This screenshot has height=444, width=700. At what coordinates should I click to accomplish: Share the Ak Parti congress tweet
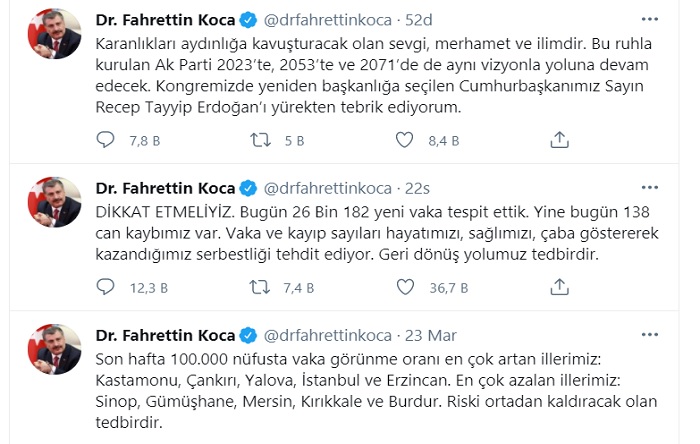pos(561,141)
